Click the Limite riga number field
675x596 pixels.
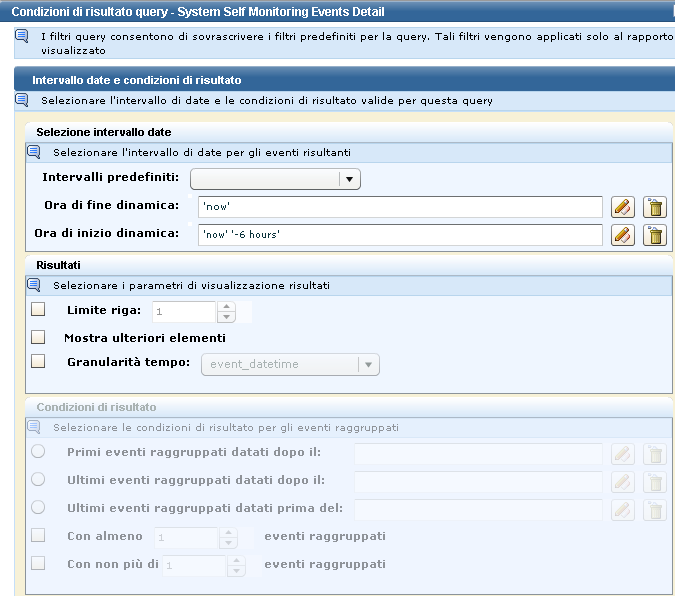pyautogui.click(x=184, y=312)
